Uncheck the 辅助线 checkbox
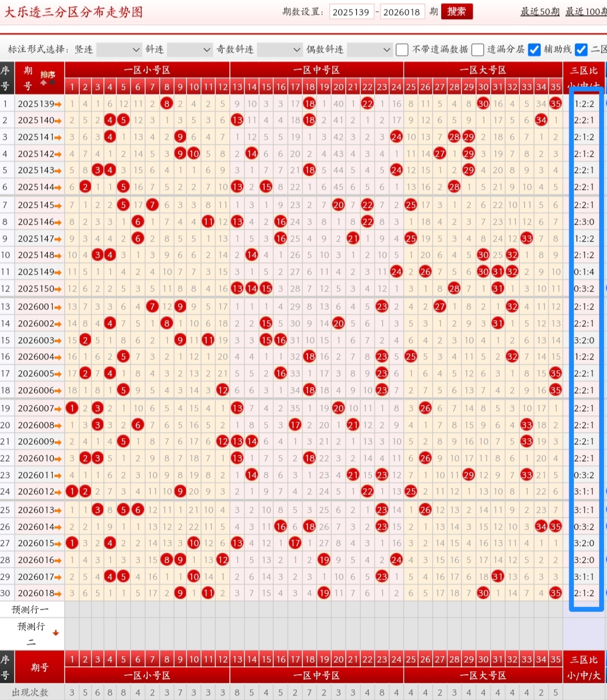This screenshot has width=607, height=700. tap(534, 50)
